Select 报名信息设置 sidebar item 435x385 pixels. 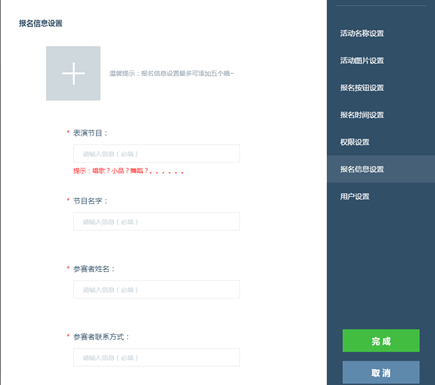tap(381, 169)
